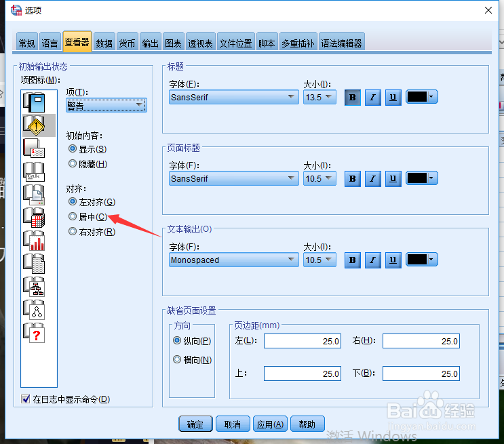Viewport: 504px width, 444px height.
Task: Toggle underline for Title font
Action: 393,98
